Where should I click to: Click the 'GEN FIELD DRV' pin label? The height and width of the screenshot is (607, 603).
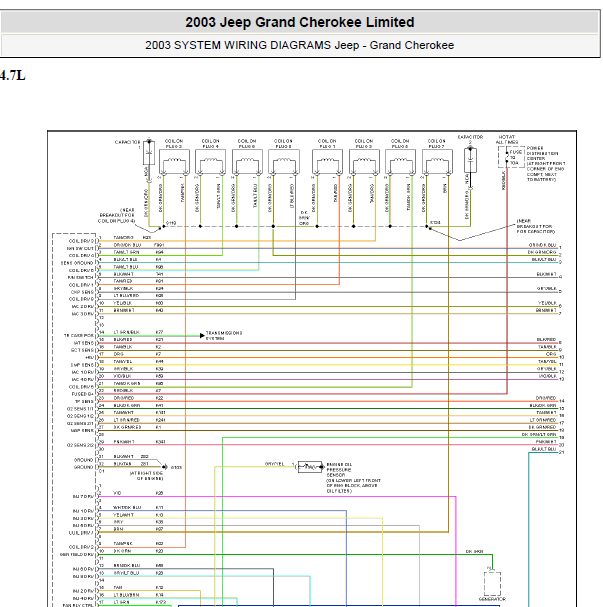pyautogui.click(x=77, y=554)
